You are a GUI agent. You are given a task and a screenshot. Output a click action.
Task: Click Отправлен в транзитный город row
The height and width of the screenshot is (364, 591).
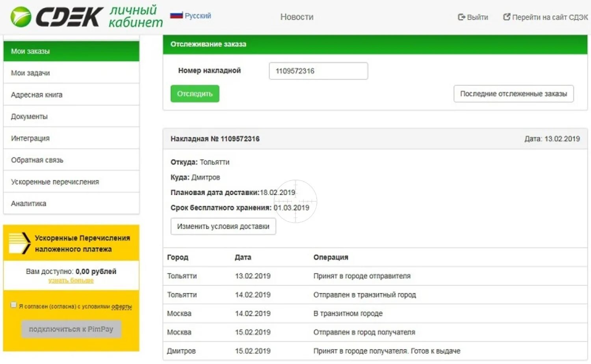(x=375, y=295)
